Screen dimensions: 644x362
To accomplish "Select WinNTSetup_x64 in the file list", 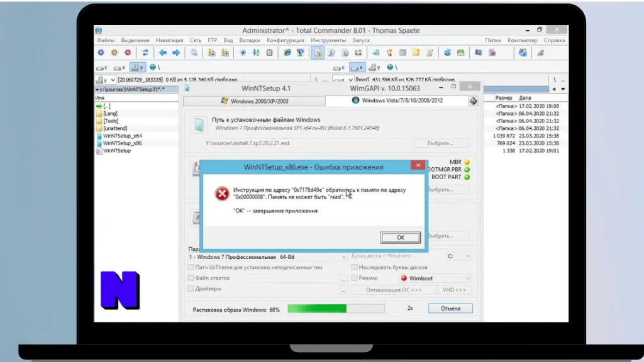I will tap(123, 136).
